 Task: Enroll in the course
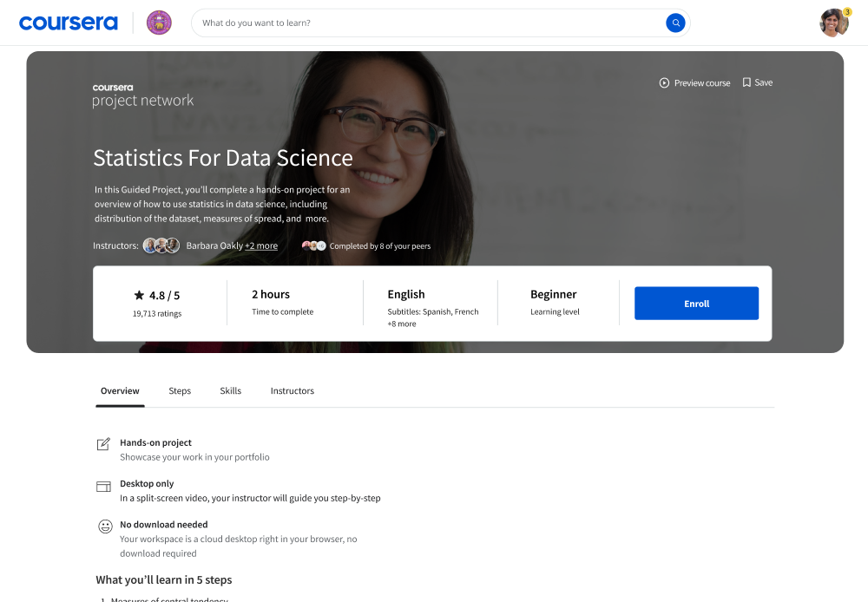(x=696, y=304)
